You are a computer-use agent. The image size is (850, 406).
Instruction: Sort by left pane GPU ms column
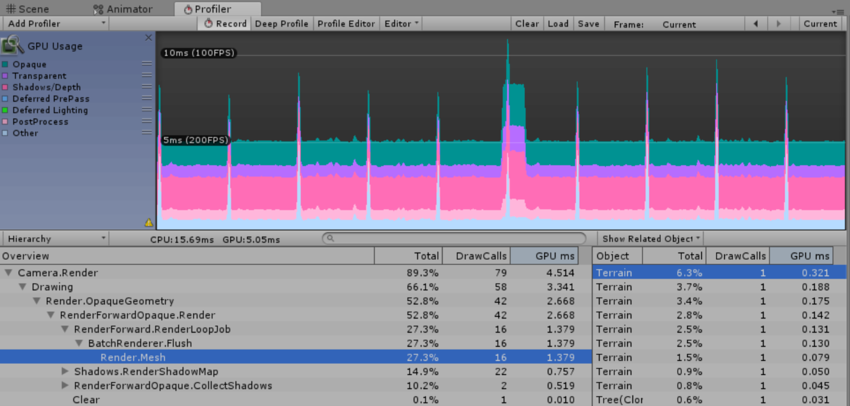[x=544, y=256]
